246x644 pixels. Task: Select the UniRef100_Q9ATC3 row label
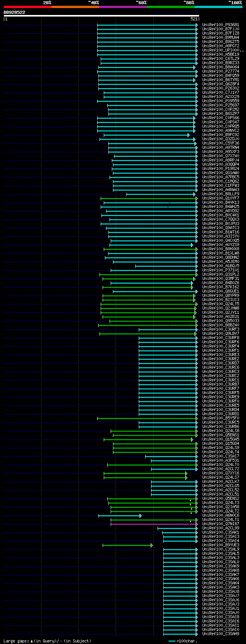pyautogui.click(x=221, y=228)
